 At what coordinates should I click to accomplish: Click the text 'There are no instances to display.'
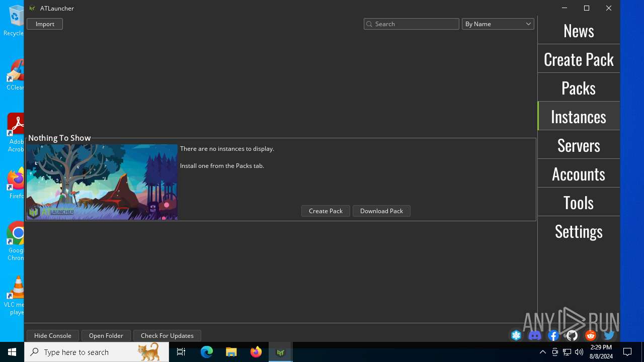[x=227, y=149]
